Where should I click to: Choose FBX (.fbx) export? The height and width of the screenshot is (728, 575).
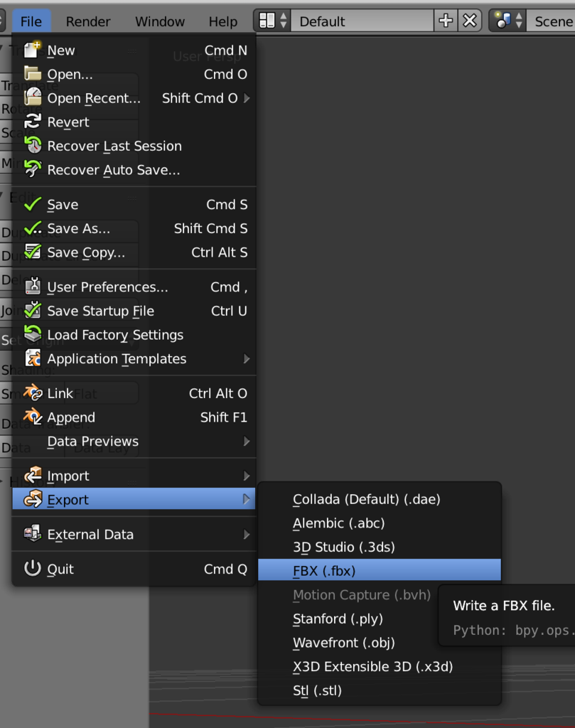pos(380,570)
